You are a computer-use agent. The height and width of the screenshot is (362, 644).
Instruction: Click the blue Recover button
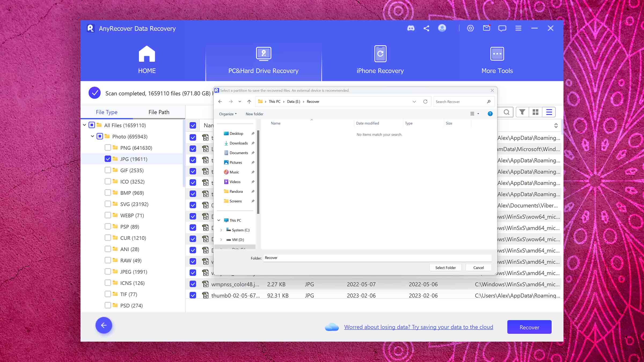[529, 327]
